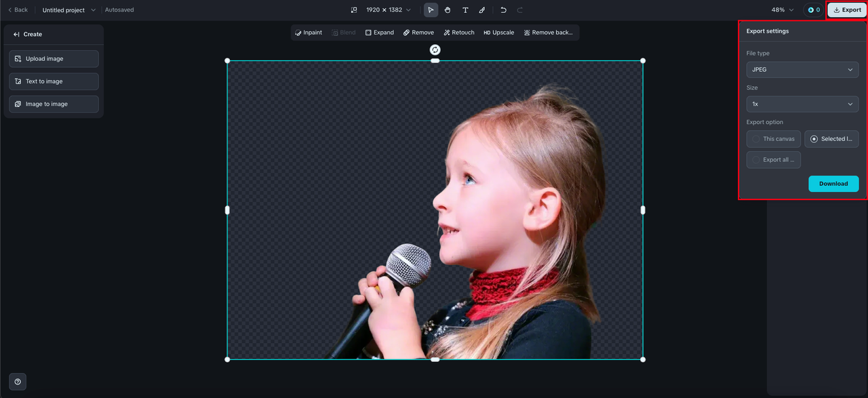Viewport: 868px width, 398px height.
Task: Click the top-left corner selection handle
Action: click(x=227, y=61)
